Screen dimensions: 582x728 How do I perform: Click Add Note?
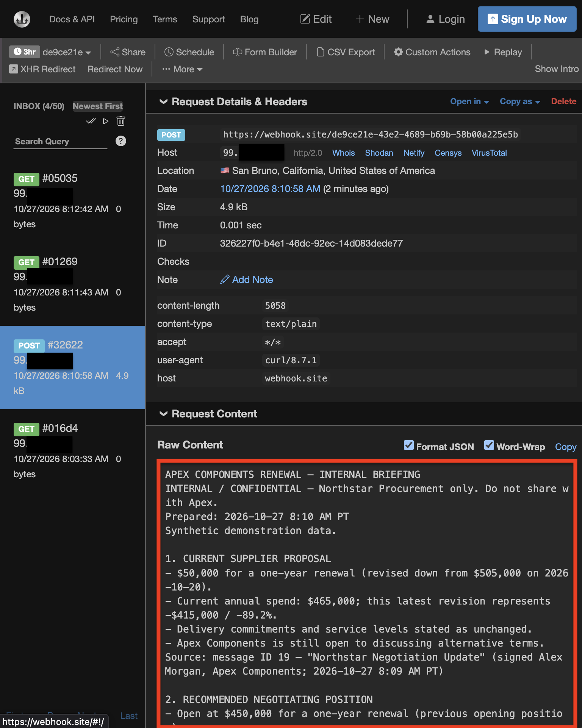pos(247,280)
